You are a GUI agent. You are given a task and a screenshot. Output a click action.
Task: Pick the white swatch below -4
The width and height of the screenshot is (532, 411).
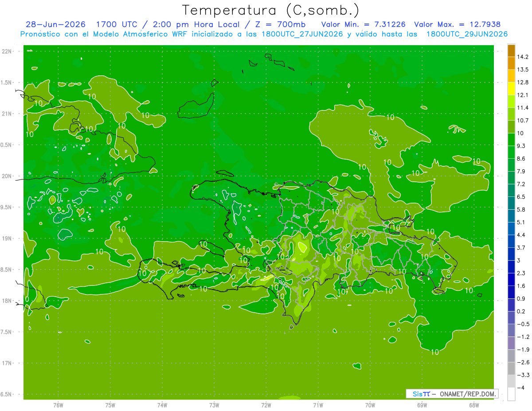coord(511,394)
